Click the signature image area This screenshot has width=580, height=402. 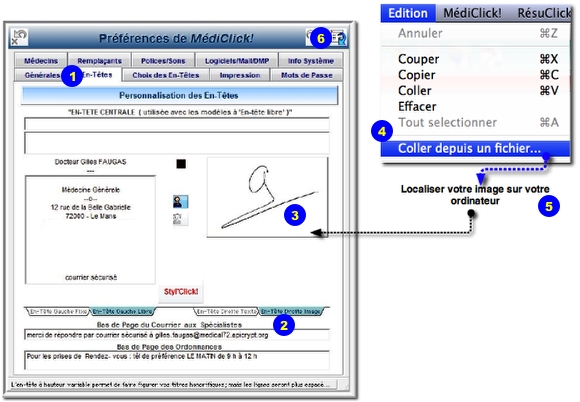(x=267, y=197)
